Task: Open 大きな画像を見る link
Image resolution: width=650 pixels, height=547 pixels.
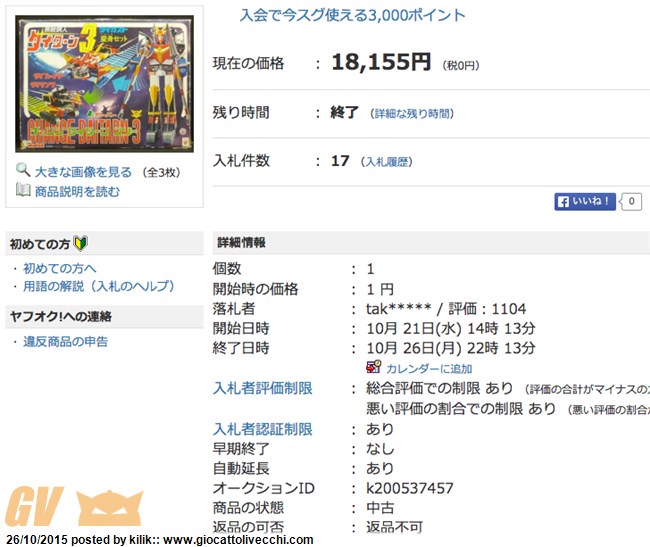Action: (x=83, y=172)
